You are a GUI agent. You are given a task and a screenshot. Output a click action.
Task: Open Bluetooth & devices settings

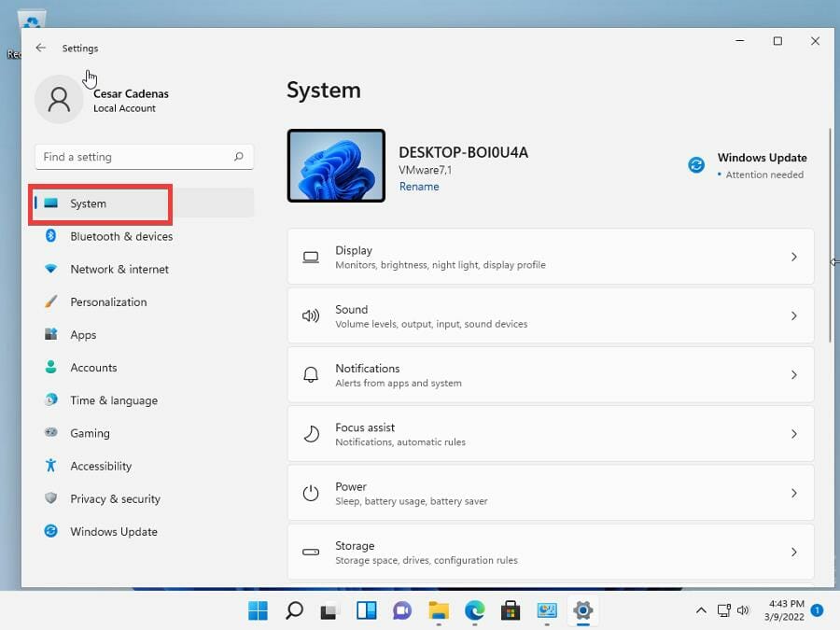[x=144, y=236]
